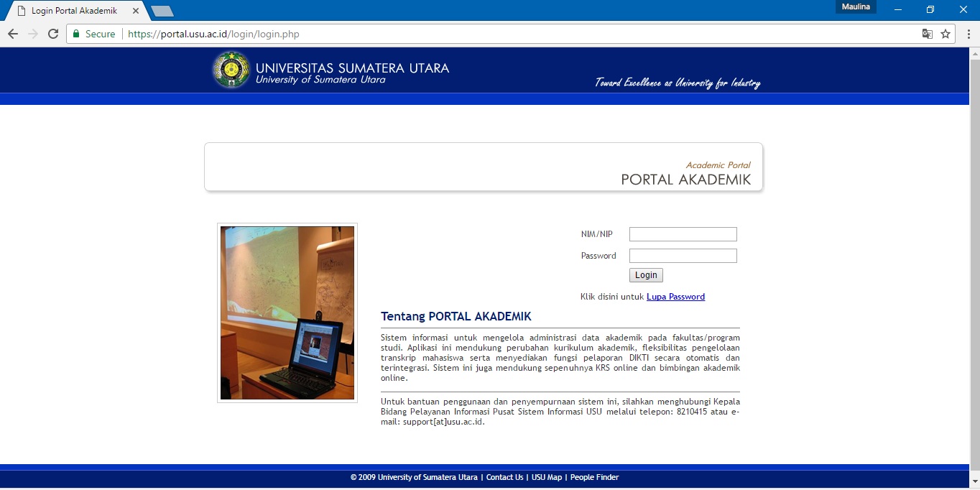The width and height of the screenshot is (980, 490).
Task: Click the Maulina profile button
Action: pyautogui.click(x=856, y=6)
